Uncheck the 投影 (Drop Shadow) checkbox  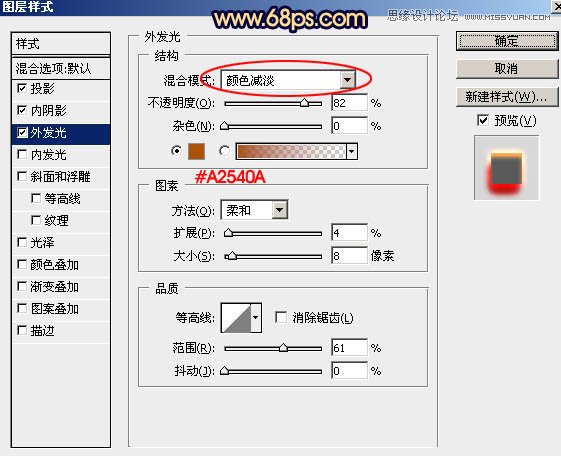click(22, 88)
